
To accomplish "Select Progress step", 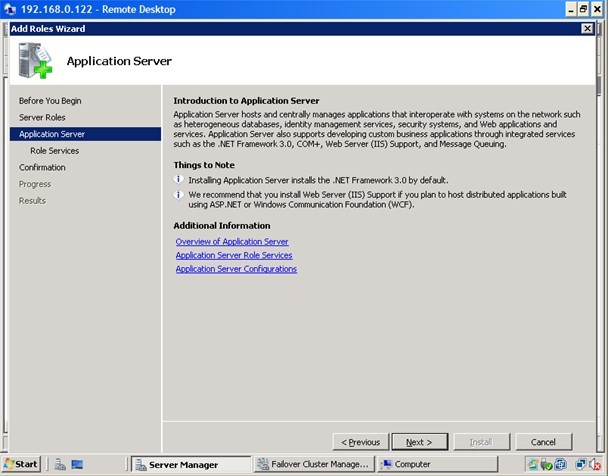I will [x=35, y=184].
